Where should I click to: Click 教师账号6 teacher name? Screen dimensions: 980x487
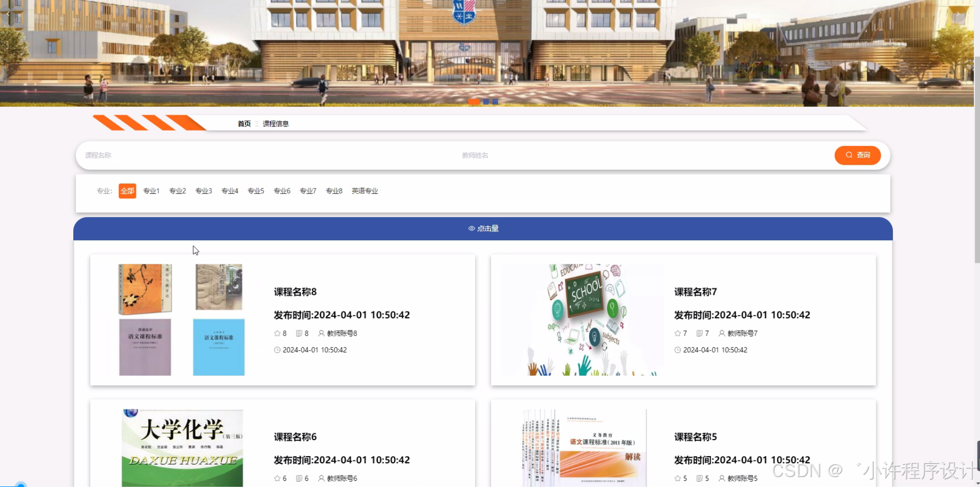(342, 478)
